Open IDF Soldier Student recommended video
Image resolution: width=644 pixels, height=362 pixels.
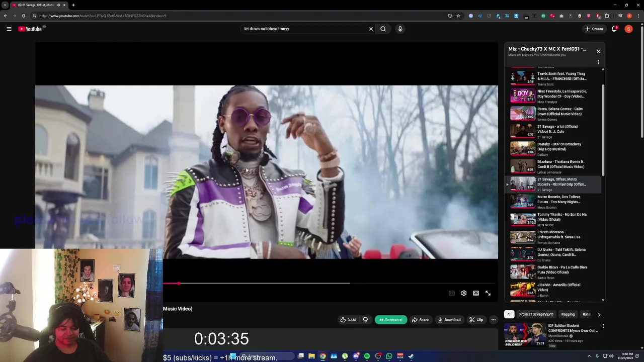pyautogui.click(x=553, y=335)
